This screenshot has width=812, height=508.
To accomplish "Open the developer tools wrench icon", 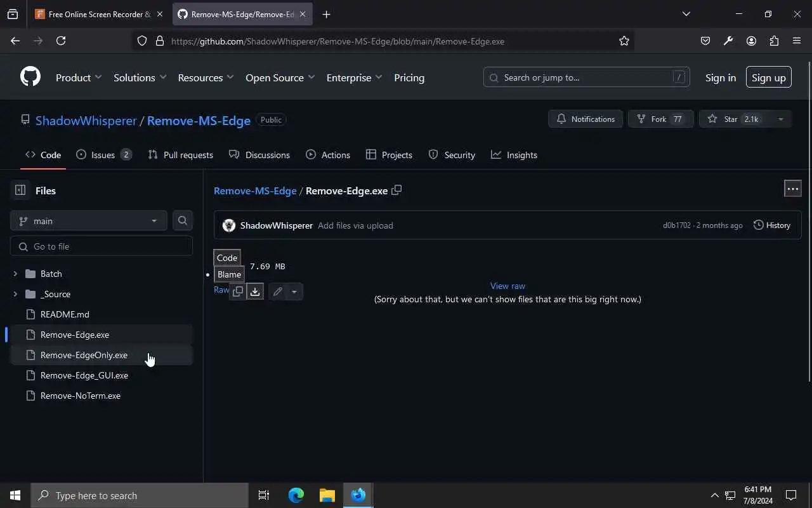I will click(x=728, y=41).
